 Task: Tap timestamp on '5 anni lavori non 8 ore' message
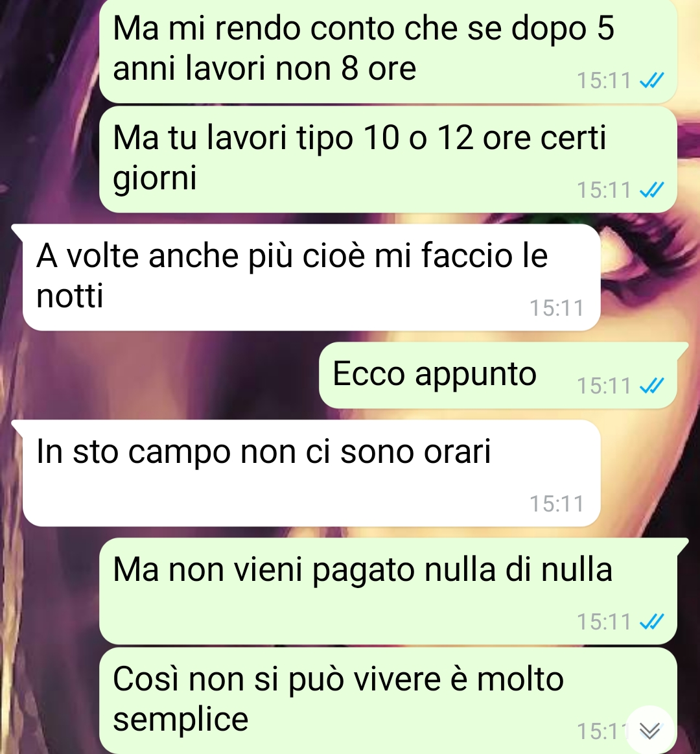coord(603,81)
